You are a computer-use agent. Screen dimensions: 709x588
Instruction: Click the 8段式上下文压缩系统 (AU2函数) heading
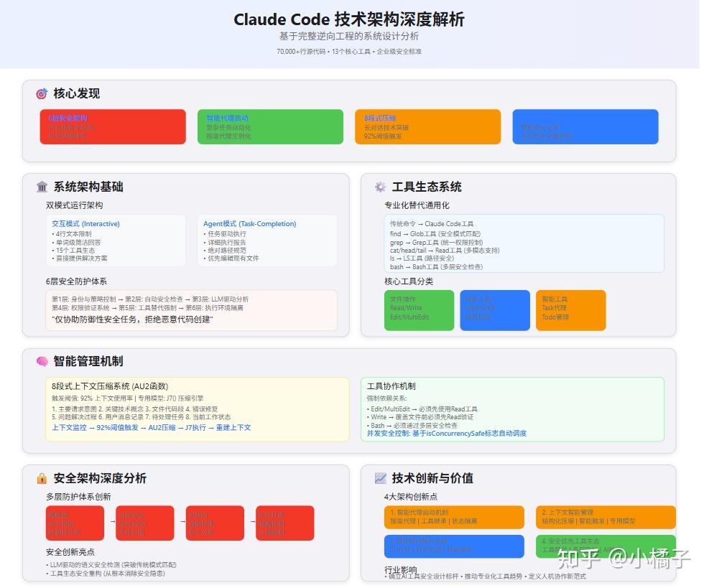(x=110, y=386)
